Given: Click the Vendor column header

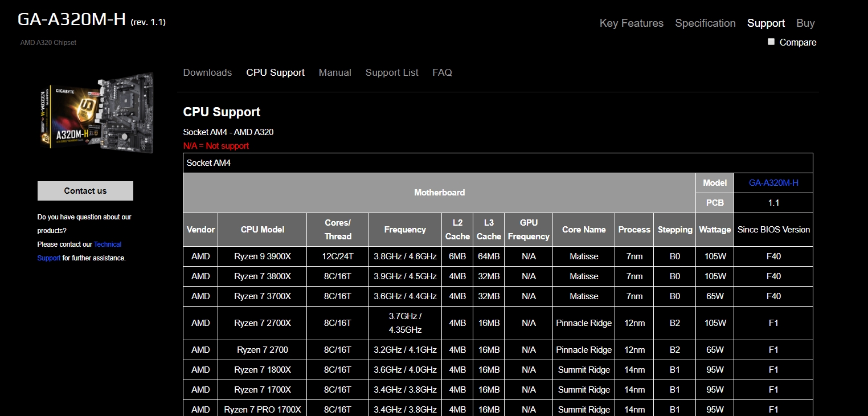Looking at the screenshot, I should [200, 230].
